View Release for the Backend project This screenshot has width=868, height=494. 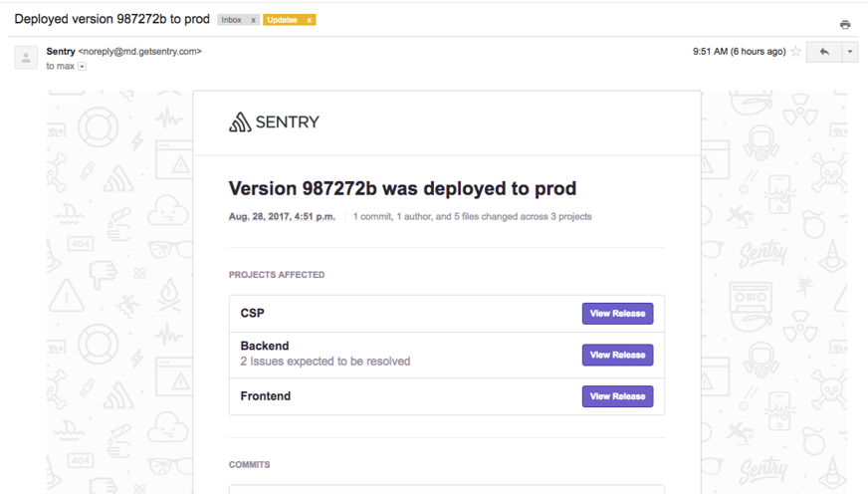617,355
